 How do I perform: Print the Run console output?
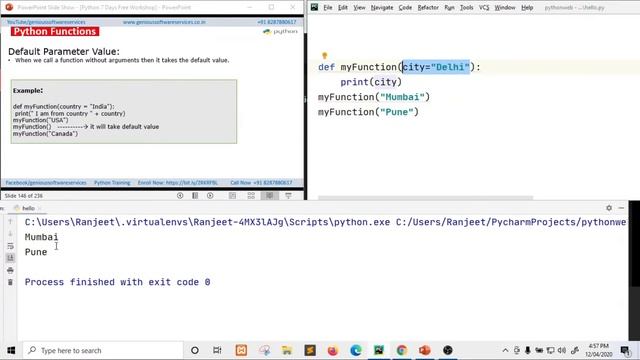[10, 270]
